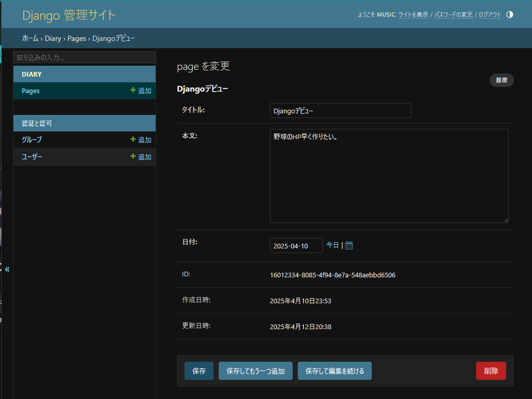Collapse the sidebar with the double-chevron

point(7,269)
